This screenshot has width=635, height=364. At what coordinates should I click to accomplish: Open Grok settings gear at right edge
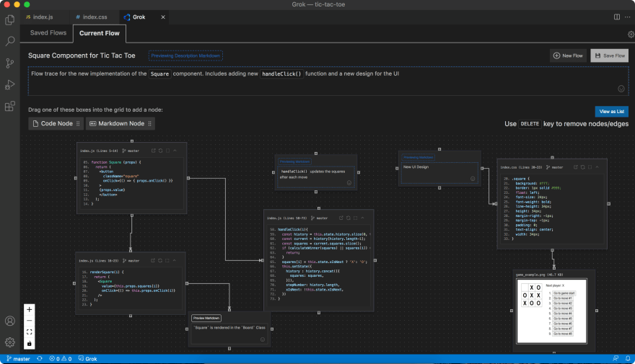(631, 35)
